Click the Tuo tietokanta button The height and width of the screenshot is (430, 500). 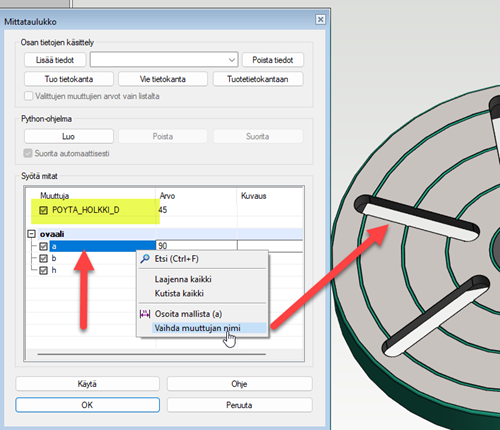pos(69,79)
